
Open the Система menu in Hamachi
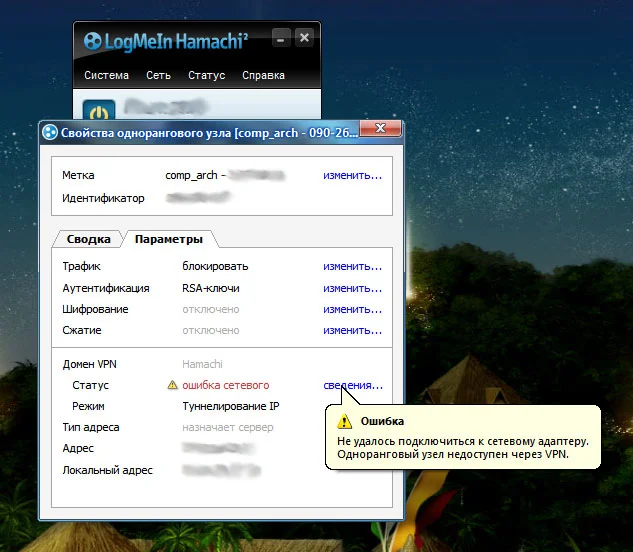(107, 76)
